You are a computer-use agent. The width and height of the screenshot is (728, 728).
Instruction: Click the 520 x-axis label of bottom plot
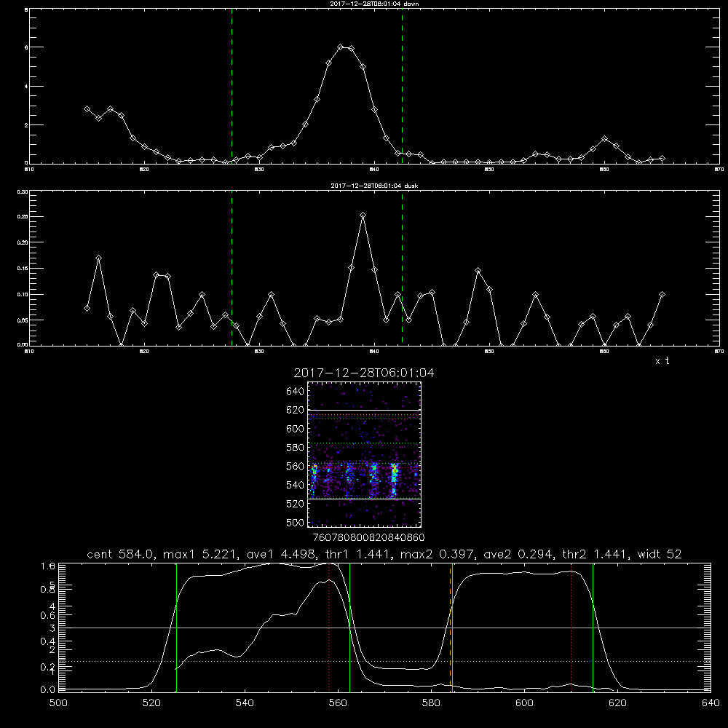coord(152,703)
